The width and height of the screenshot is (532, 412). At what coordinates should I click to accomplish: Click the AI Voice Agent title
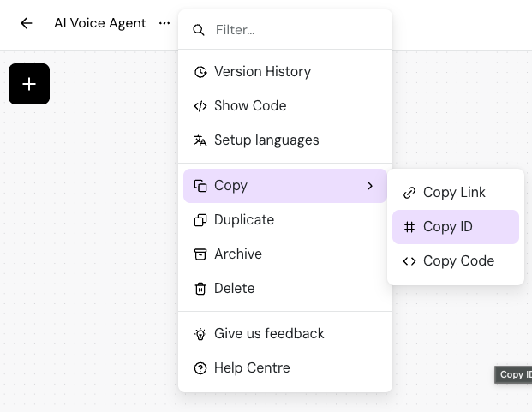tap(100, 23)
